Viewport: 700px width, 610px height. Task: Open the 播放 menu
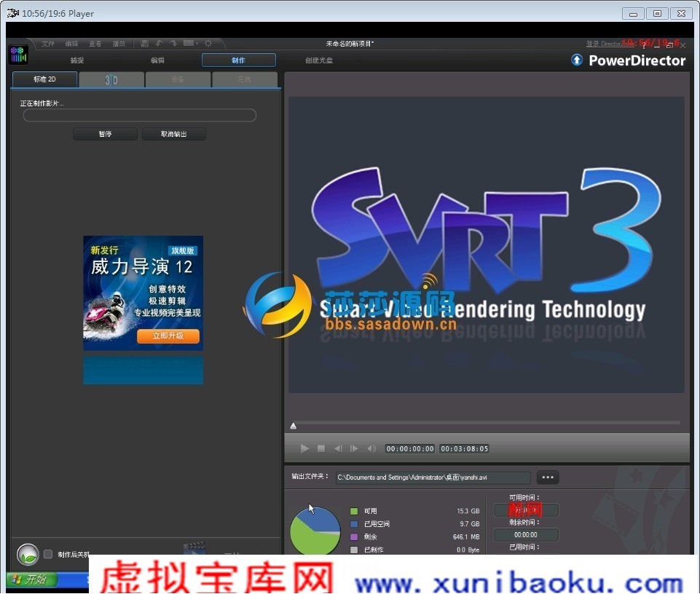119,44
